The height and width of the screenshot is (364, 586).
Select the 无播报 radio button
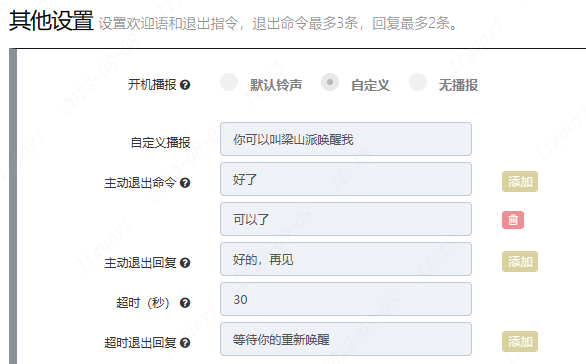(x=418, y=82)
